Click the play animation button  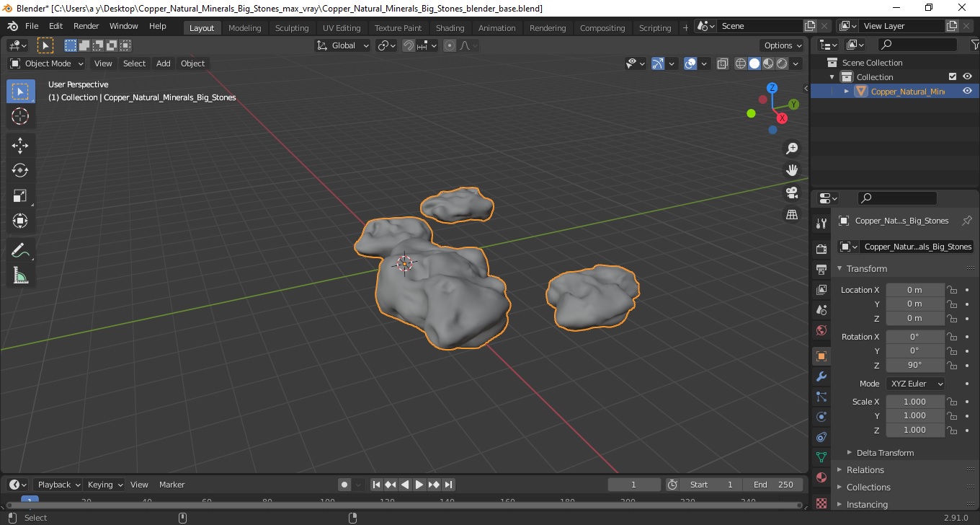click(x=419, y=485)
